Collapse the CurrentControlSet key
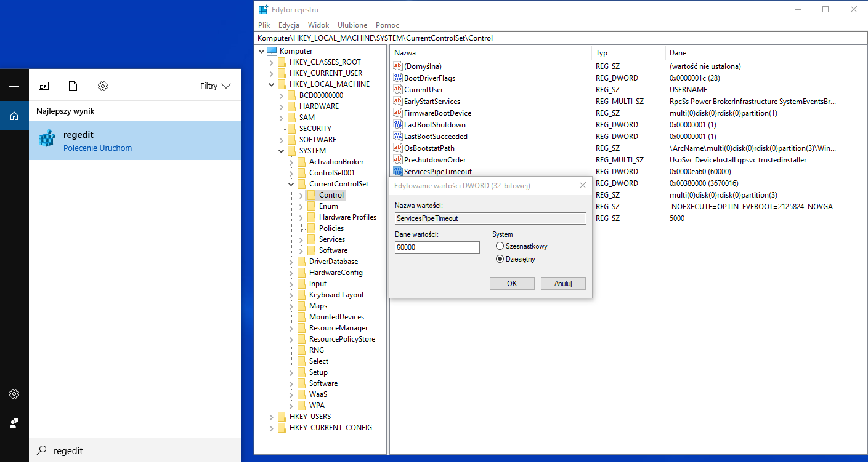This screenshot has width=868, height=464. pos(291,183)
